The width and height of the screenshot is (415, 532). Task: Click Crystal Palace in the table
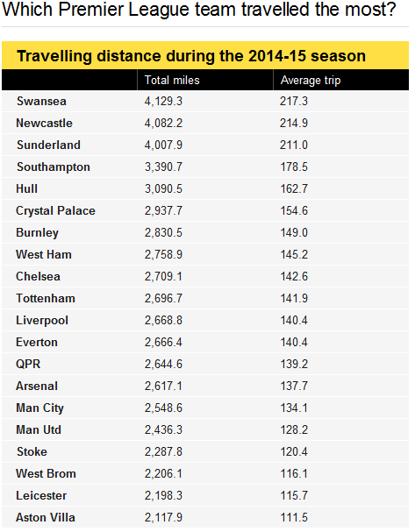point(55,210)
